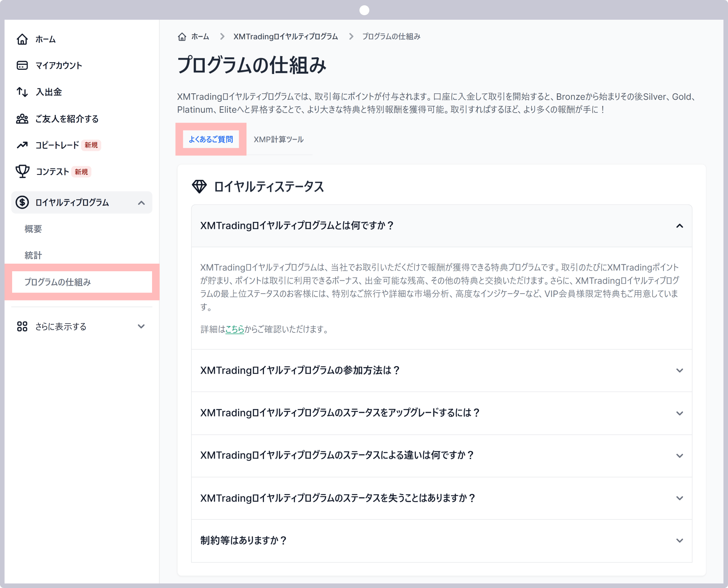The width and height of the screenshot is (728, 588).
Task: Collapse the ロイヤルティプログラム sidebar chevron
Action: [x=141, y=203]
